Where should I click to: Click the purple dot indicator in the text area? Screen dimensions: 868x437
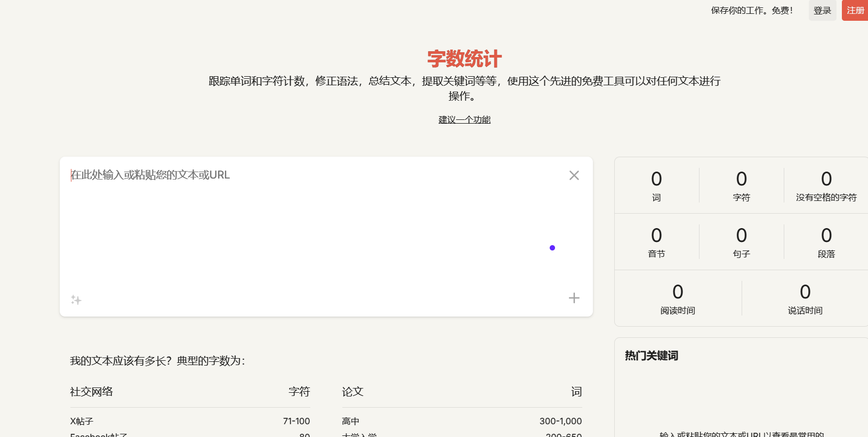pos(552,248)
